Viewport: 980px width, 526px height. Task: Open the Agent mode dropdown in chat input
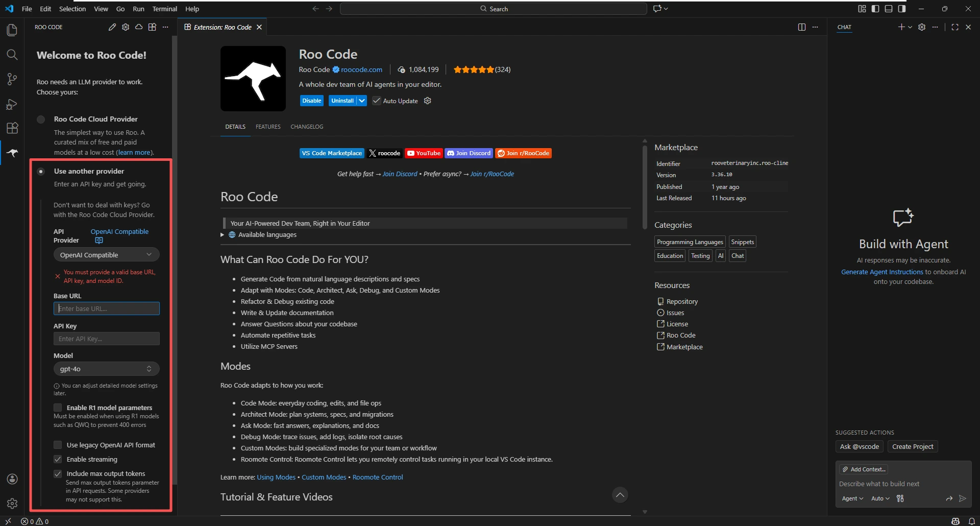click(851, 498)
